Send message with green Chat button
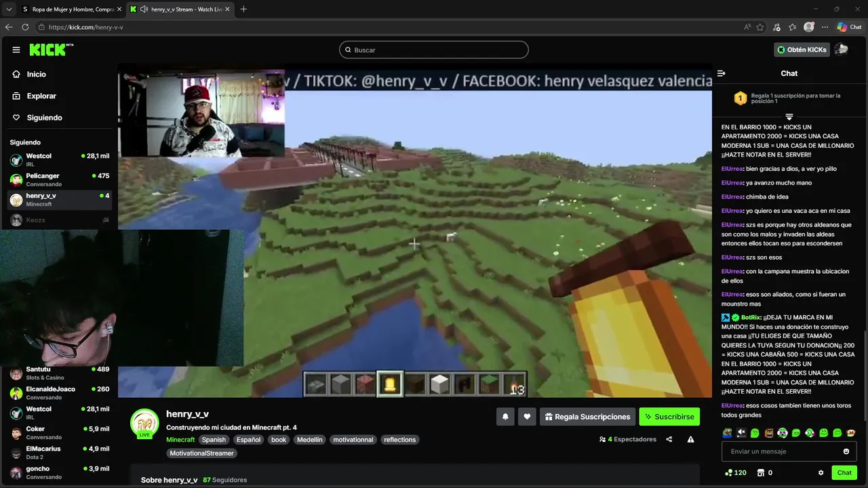This screenshot has height=488, width=868. 844,472
